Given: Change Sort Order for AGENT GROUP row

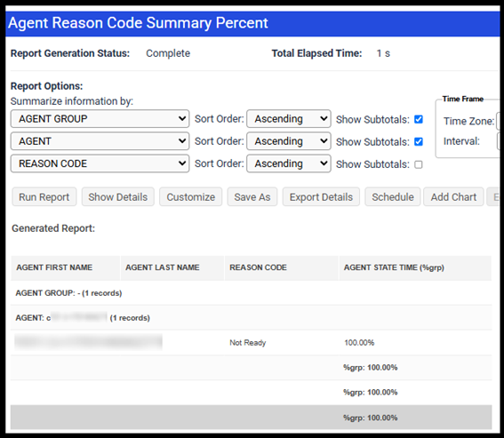Looking at the screenshot, I should (289, 119).
